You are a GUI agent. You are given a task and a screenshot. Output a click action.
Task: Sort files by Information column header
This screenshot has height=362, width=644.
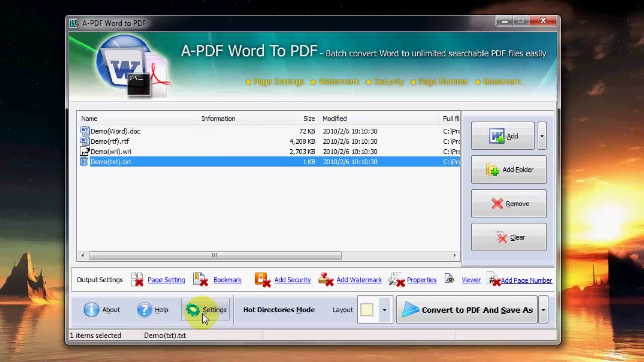228,119
